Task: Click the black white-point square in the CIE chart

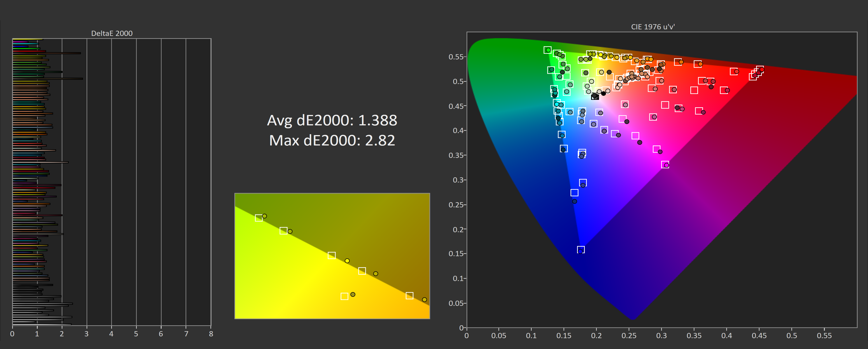Action: (x=595, y=97)
